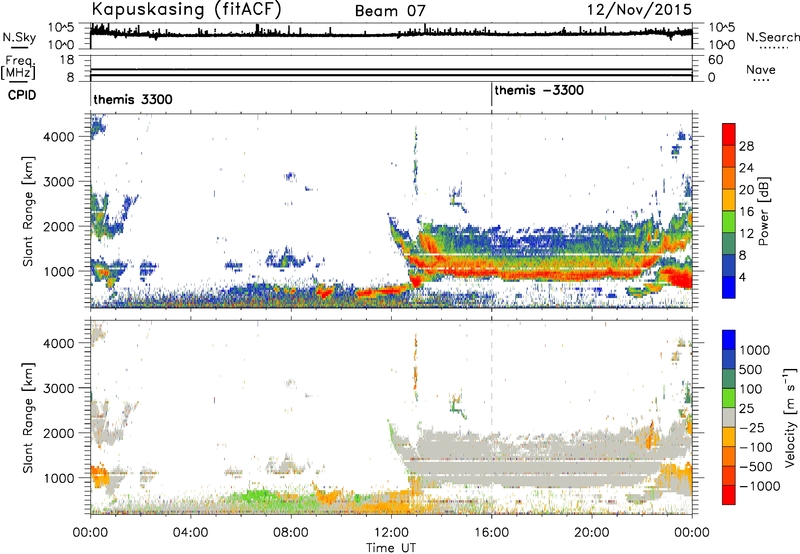The width and height of the screenshot is (800, 554).
Task: Click the 'Power [dB]' colorbar label
Action: coord(764,211)
